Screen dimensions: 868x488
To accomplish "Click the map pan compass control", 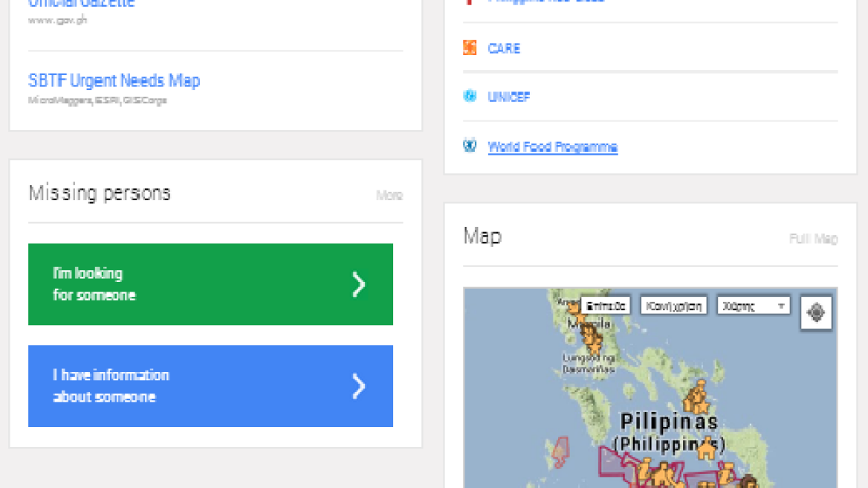I will click(x=816, y=313).
